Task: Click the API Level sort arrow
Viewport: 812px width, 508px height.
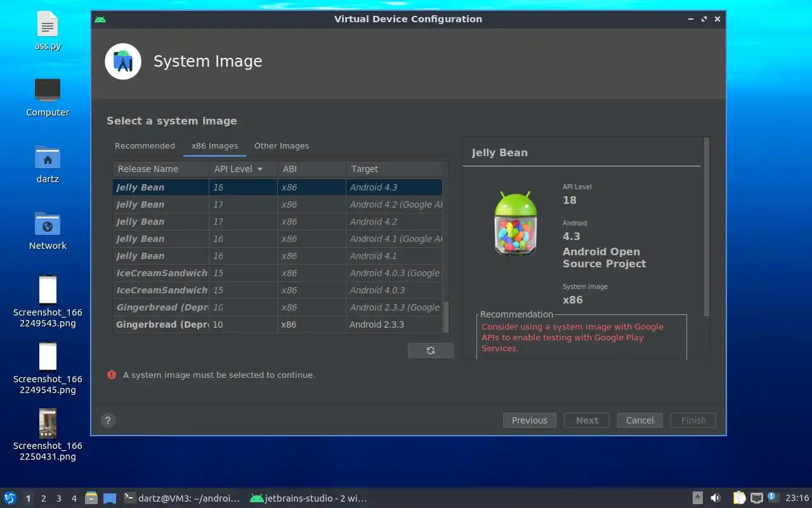Action: pyautogui.click(x=260, y=169)
